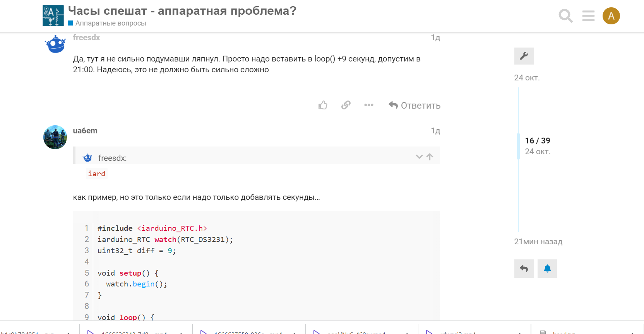Click the quoted code text iard
The width and height of the screenshot is (644, 334).
(x=96, y=174)
